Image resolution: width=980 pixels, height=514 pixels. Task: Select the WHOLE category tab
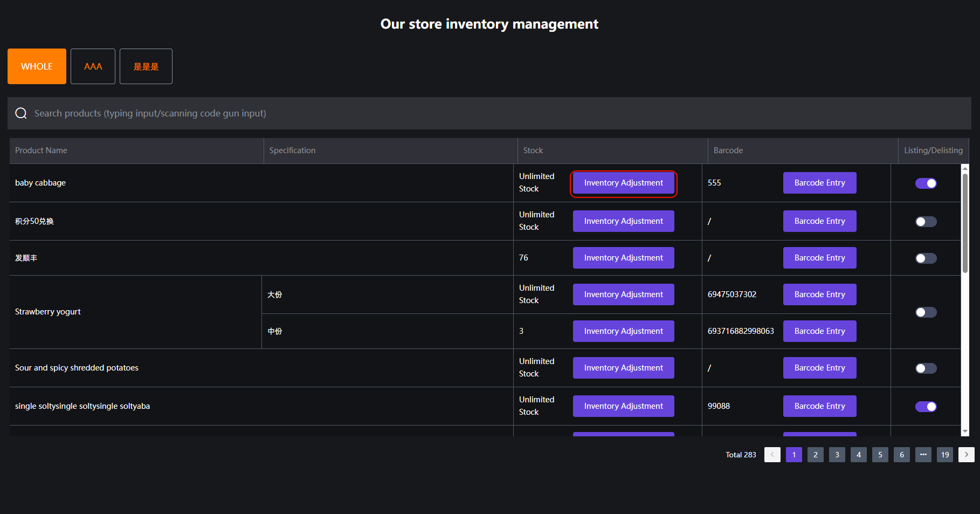coord(37,66)
